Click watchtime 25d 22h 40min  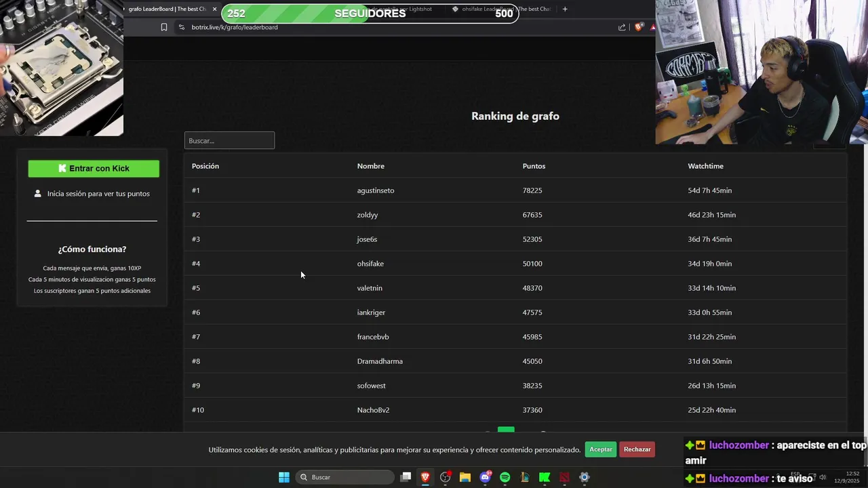tap(712, 410)
